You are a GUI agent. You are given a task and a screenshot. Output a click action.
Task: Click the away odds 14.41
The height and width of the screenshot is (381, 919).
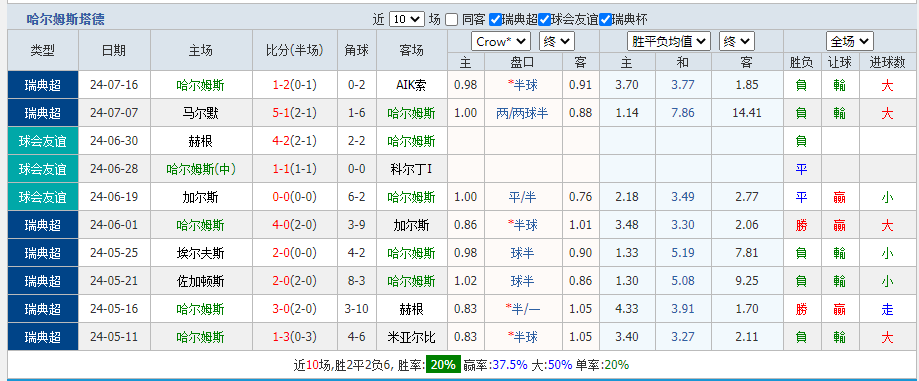[x=747, y=113]
